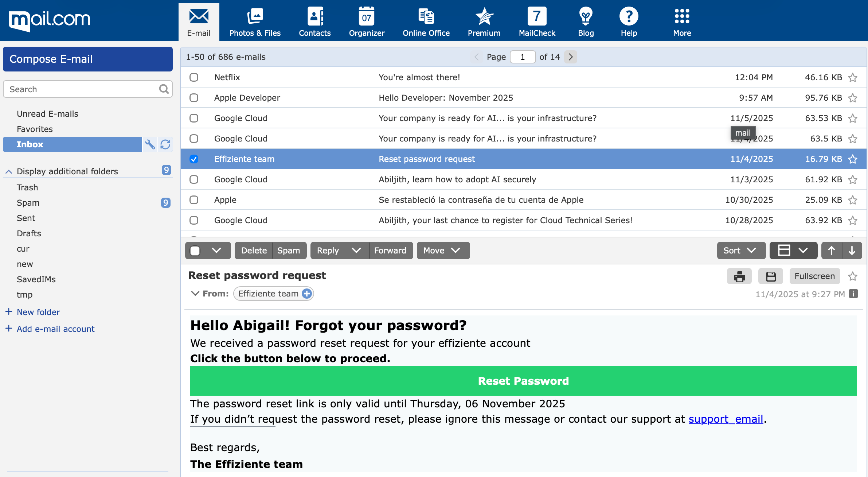
Task: Open Inbox folder settings wrench icon
Action: pyautogui.click(x=150, y=144)
